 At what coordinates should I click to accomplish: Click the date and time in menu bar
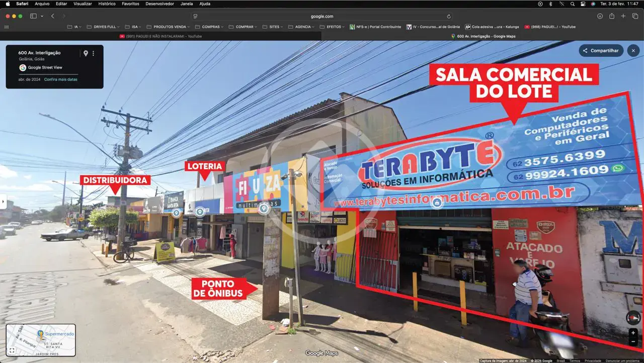click(x=619, y=4)
